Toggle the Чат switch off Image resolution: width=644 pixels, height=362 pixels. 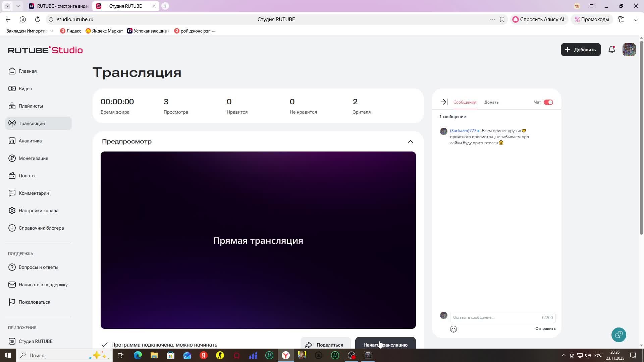click(548, 102)
